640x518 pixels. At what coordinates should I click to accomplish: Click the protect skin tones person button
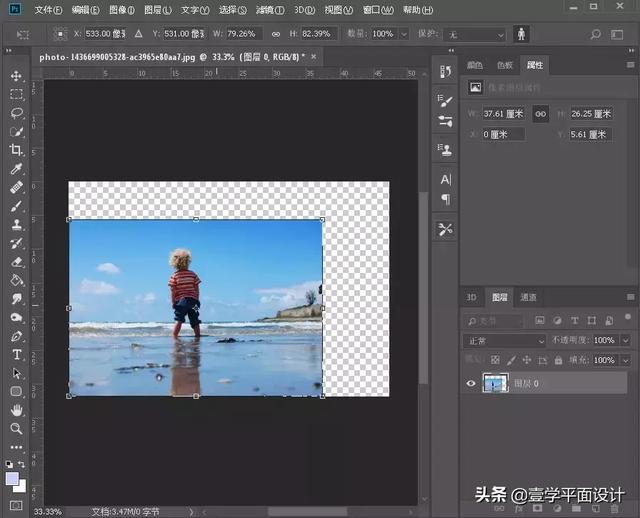(521, 34)
